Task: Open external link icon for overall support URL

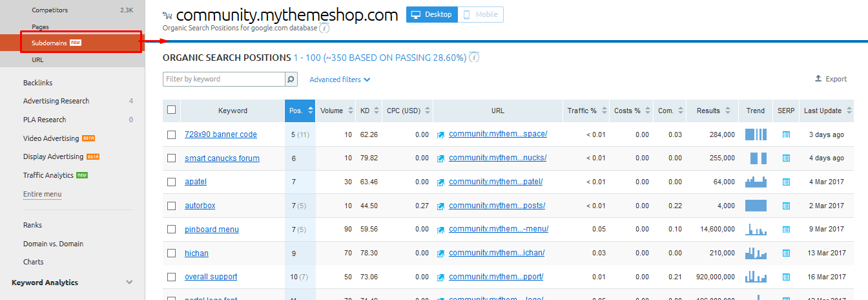Action: 440,277
